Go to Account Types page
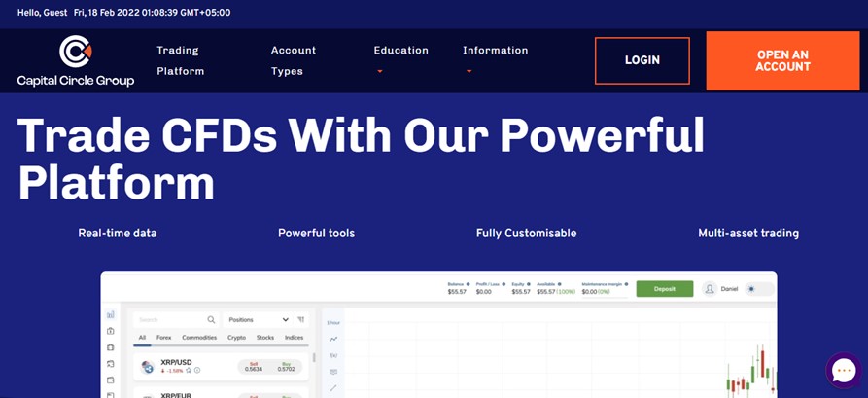The image size is (868, 398). coord(294,60)
